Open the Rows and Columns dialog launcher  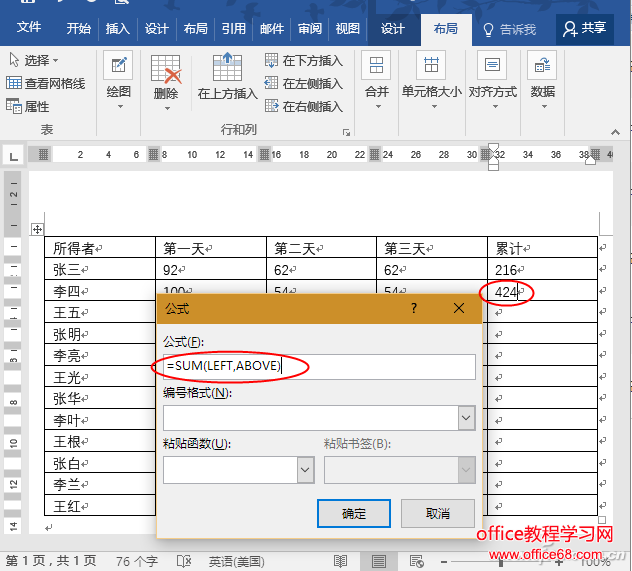[x=346, y=133]
